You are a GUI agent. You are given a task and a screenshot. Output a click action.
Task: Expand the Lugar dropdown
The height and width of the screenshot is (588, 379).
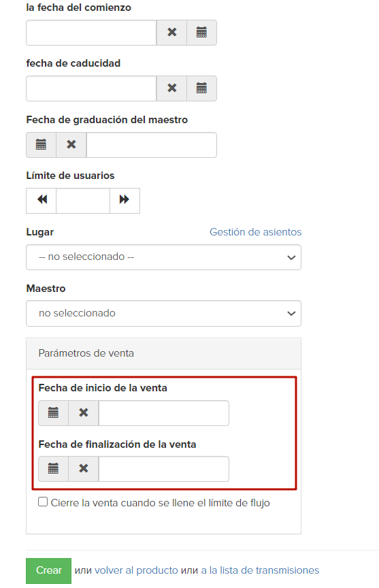(163, 257)
